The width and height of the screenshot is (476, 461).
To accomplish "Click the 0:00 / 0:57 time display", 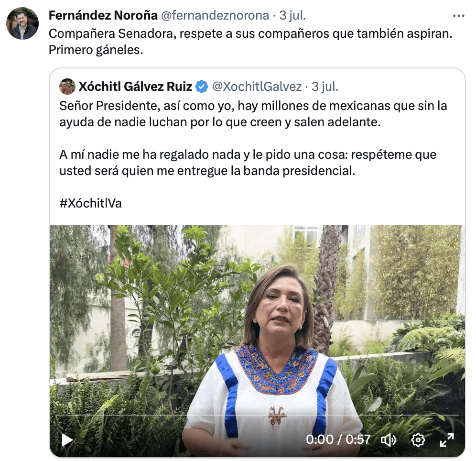I will [x=338, y=440].
